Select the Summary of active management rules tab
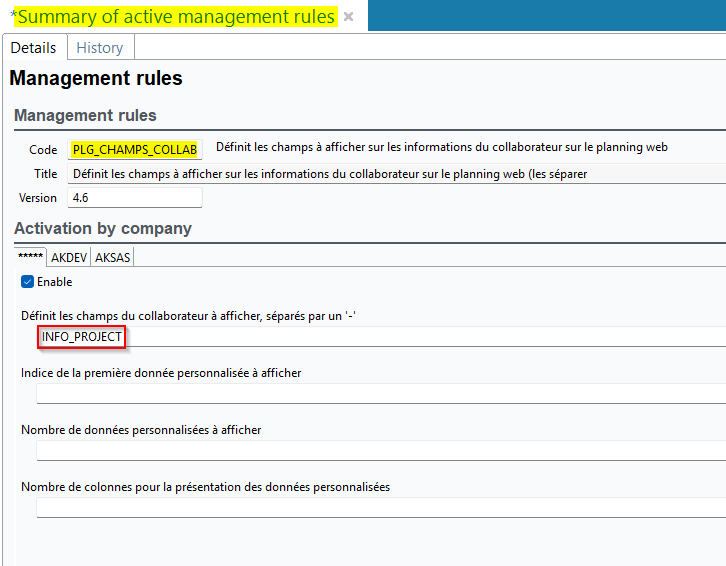The height and width of the screenshot is (566, 726). tap(172, 17)
